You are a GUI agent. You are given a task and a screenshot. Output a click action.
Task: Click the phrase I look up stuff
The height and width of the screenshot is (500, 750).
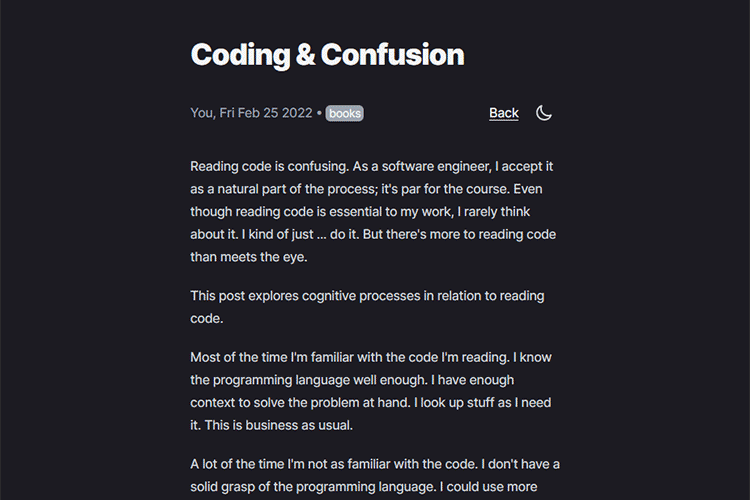(457, 402)
